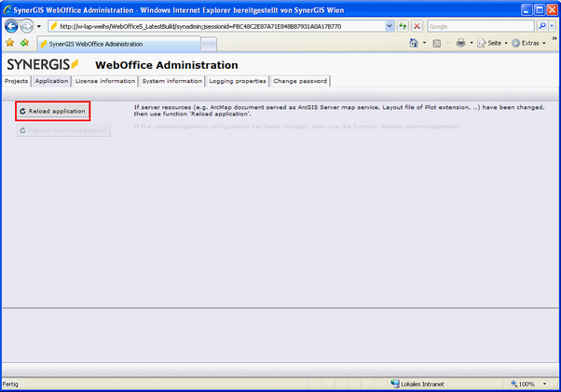Open the Print dropdown arrow
561x392 pixels.
[472, 43]
